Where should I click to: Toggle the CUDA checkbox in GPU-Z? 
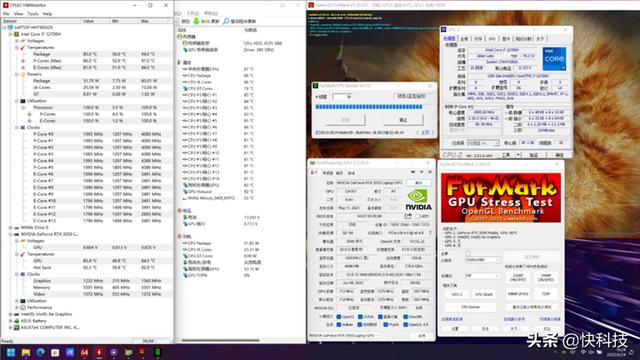point(360,317)
